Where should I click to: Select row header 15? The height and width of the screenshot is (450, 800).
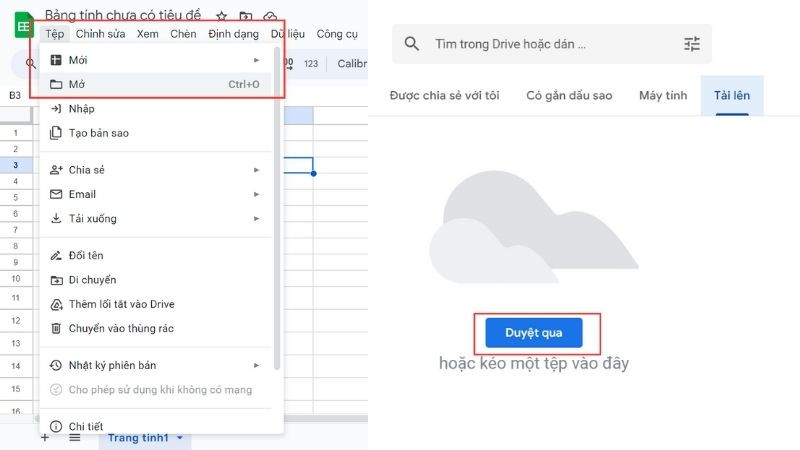(16, 389)
